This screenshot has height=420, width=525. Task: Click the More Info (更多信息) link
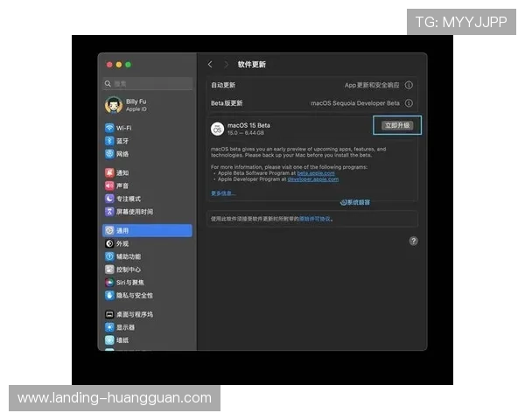click(x=223, y=193)
